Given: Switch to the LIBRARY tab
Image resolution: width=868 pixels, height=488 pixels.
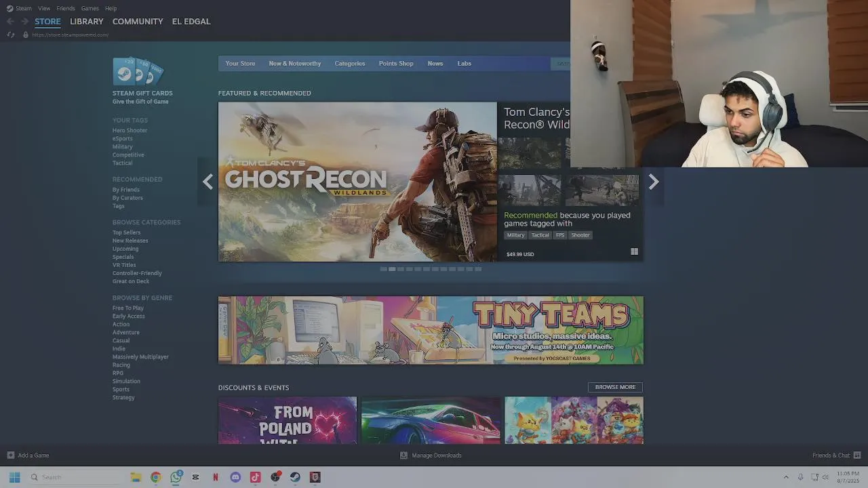Looking at the screenshot, I should coord(87,22).
